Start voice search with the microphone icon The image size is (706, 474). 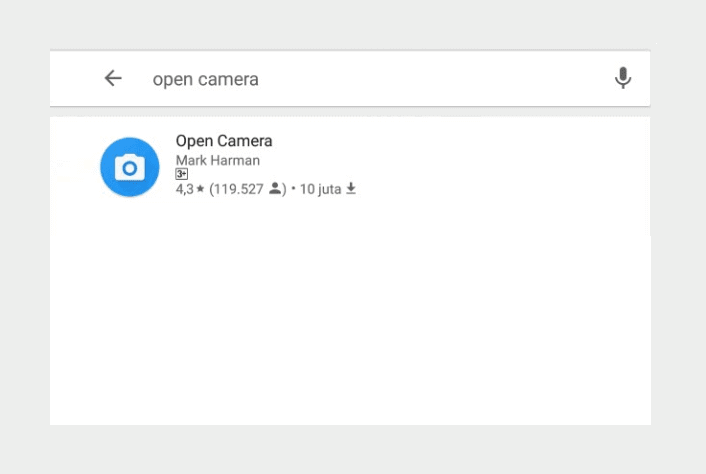click(x=623, y=78)
